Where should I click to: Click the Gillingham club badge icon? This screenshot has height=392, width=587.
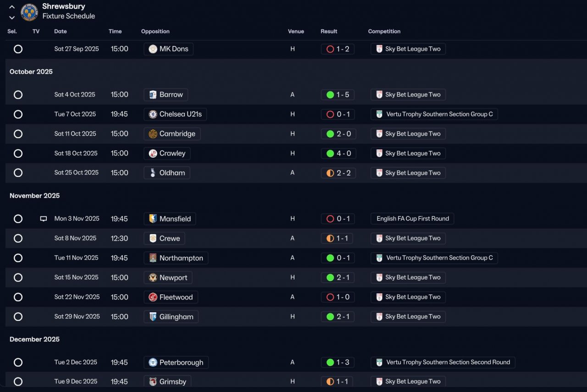click(153, 317)
